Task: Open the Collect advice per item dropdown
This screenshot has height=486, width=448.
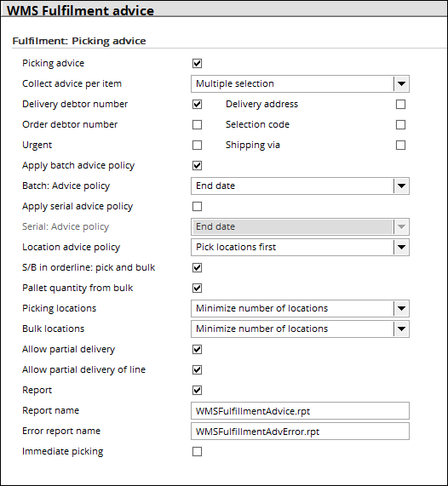Action: (x=300, y=83)
